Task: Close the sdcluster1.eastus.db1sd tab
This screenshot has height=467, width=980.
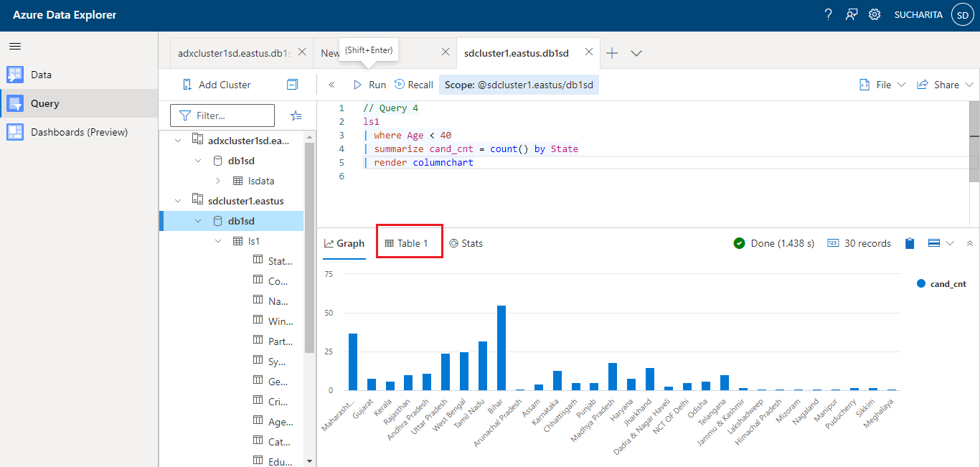Action: pos(589,52)
